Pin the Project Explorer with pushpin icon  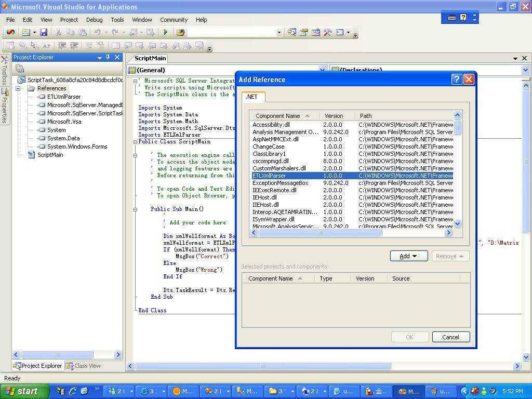click(108, 57)
